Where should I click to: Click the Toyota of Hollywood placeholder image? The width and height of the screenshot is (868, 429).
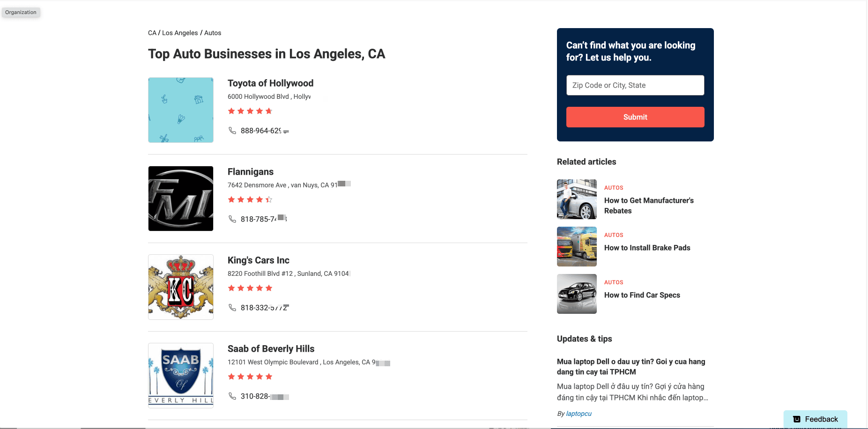[x=181, y=110]
